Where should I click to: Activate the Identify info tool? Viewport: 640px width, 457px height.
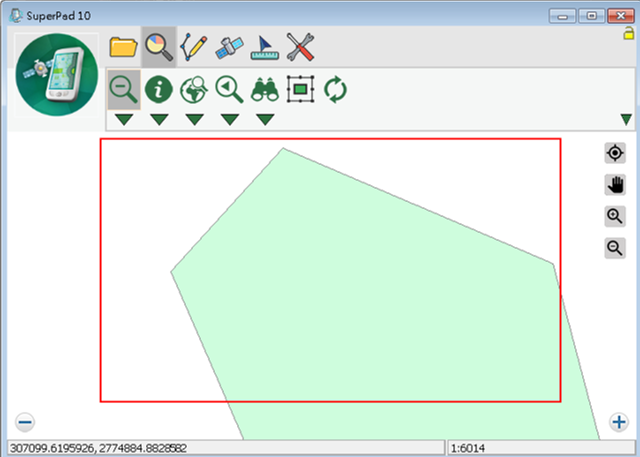[x=159, y=89]
